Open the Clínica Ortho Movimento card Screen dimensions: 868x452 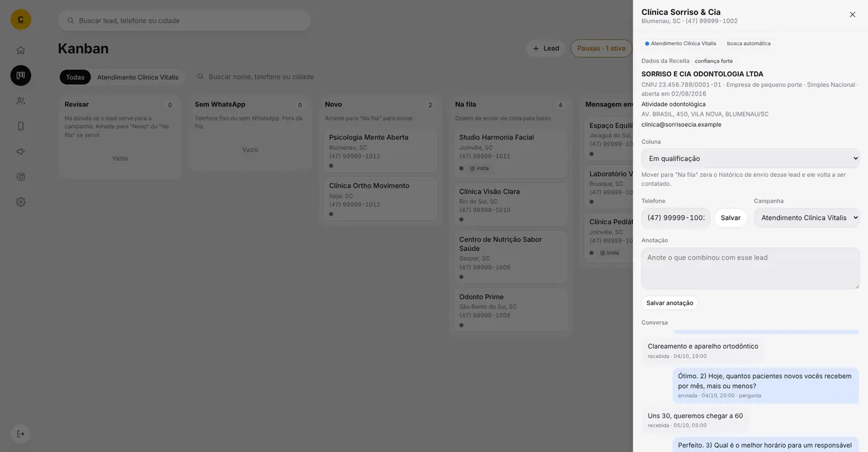click(x=381, y=199)
